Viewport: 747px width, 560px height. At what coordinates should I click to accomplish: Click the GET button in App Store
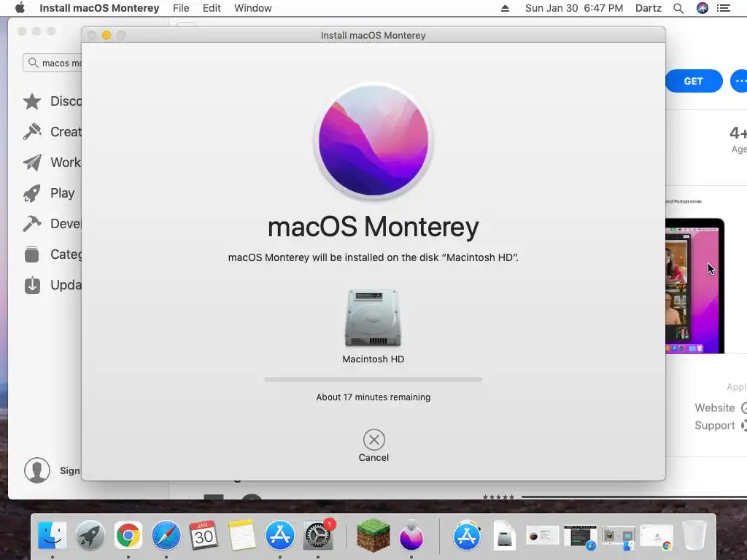point(694,81)
